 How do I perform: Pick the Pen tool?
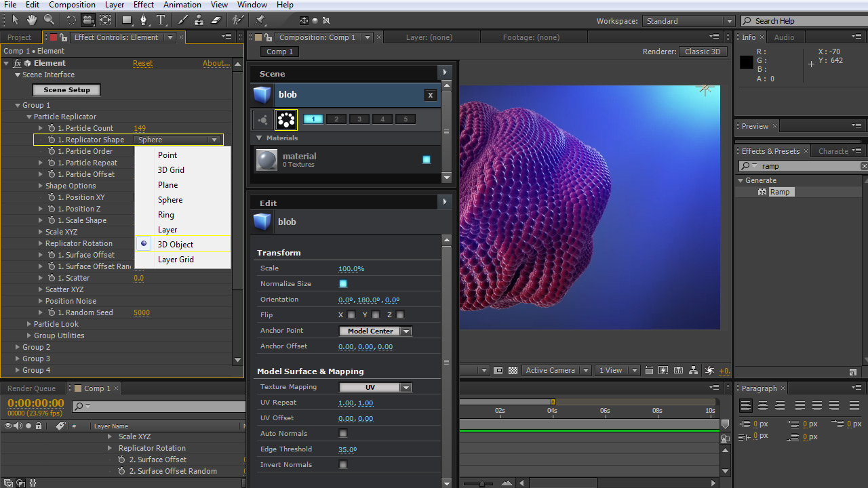point(144,20)
